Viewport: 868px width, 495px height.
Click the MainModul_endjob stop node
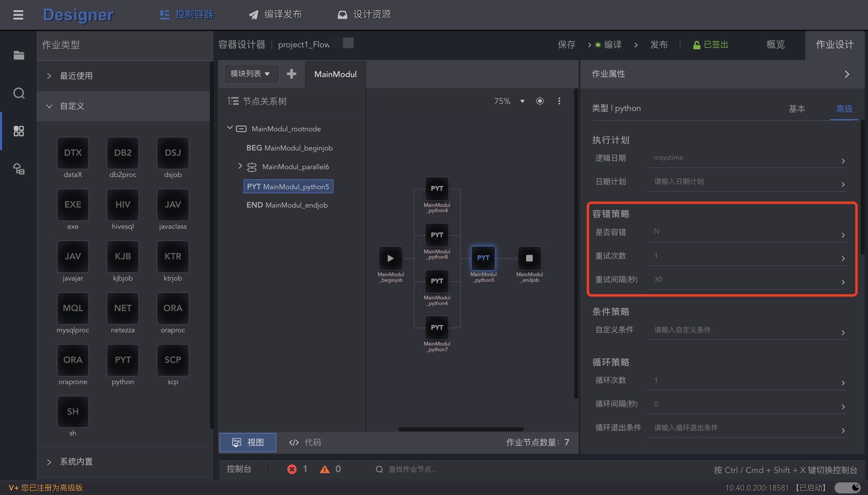pyautogui.click(x=529, y=258)
